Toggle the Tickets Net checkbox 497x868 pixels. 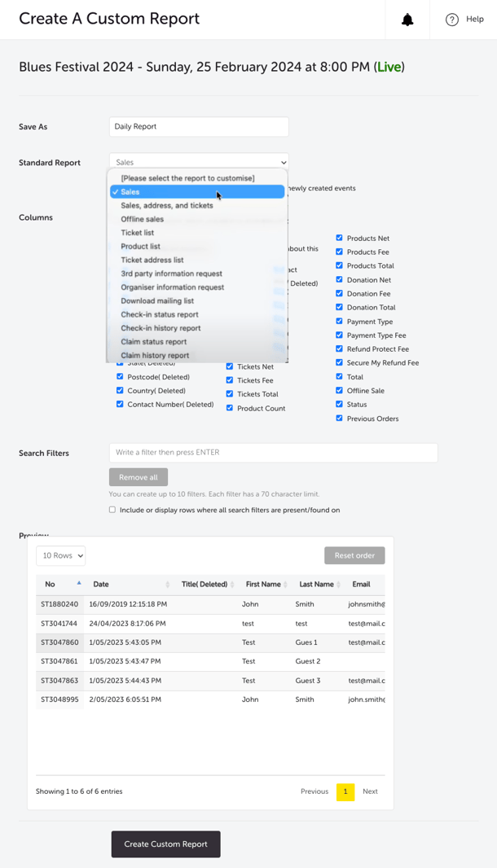pos(230,366)
